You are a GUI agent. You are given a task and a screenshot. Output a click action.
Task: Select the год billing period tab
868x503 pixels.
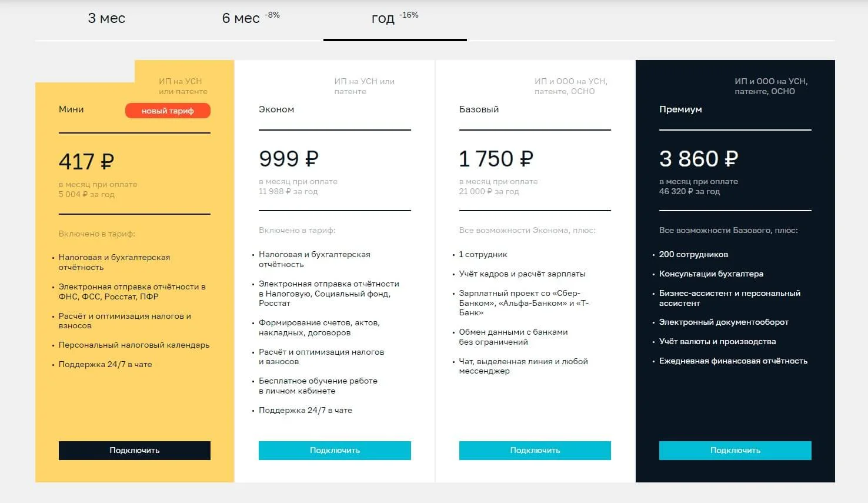383,19
